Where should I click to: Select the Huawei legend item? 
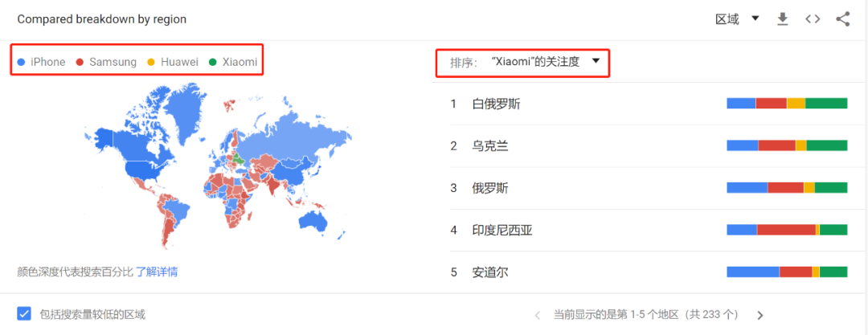point(173,62)
